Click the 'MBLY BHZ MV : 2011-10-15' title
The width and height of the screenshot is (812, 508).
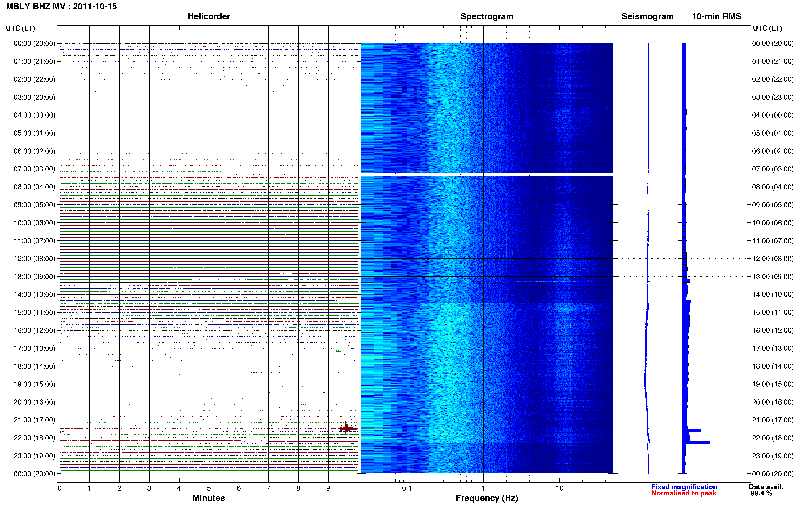click(x=61, y=6)
